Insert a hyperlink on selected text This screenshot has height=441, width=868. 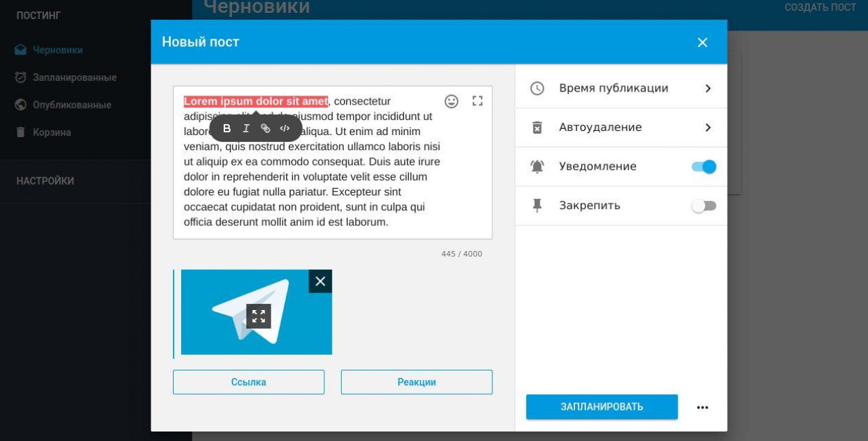tap(266, 128)
